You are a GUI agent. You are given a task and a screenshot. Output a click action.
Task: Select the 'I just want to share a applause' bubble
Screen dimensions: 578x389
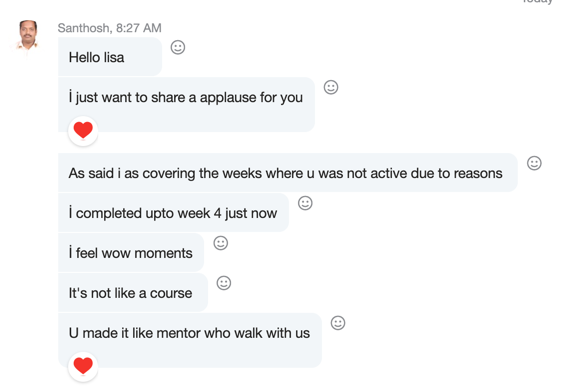point(187,105)
